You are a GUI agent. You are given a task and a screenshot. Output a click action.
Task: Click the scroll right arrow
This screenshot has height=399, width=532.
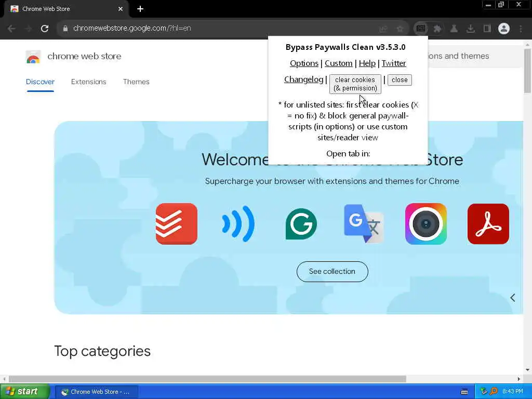coord(519,379)
